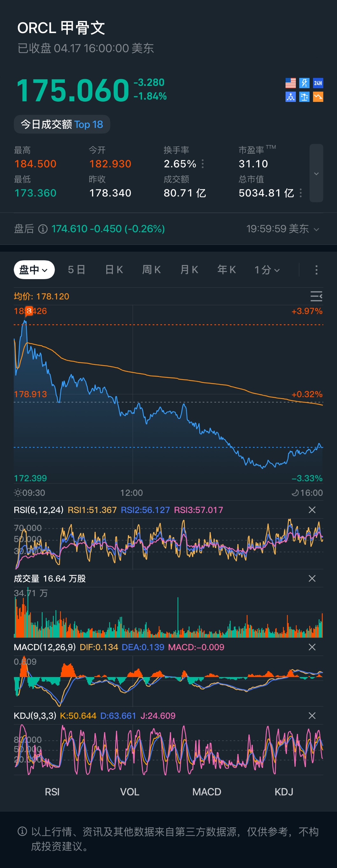Screen dimensions: 337x868
Task: Tap the price change -1.84% text
Action: click(x=150, y=96)
